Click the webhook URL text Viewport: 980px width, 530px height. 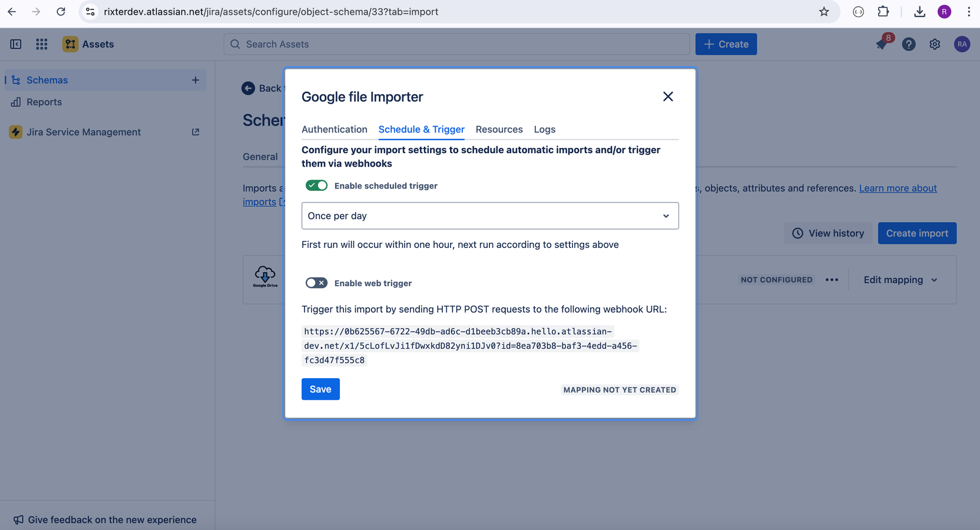tap(471, 346)
